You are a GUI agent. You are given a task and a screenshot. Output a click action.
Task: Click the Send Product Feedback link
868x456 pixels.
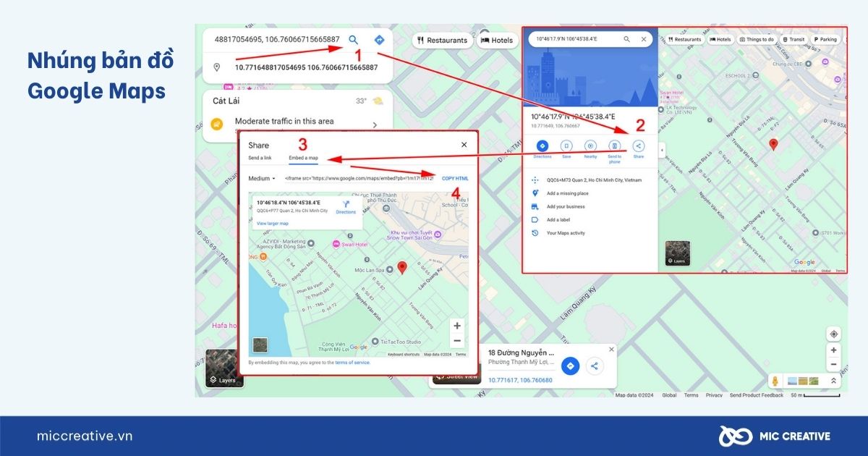tap(757, 395)
